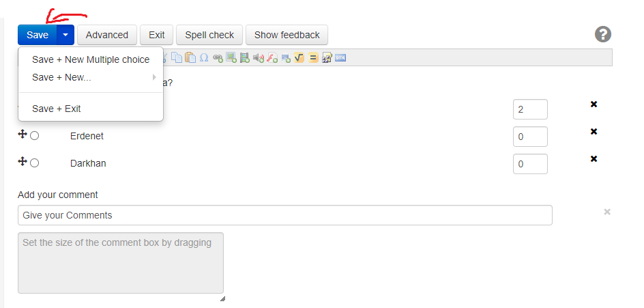Click the Show feedback button

pos(287,35)
